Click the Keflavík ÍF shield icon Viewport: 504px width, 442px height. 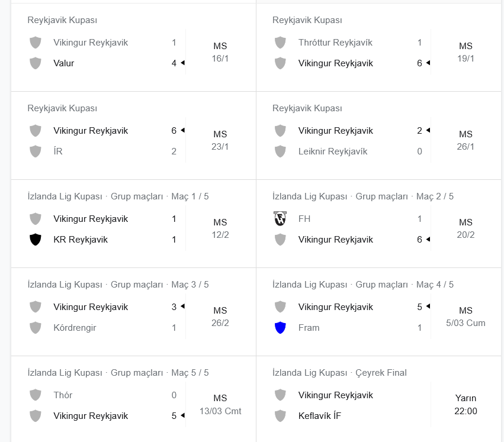click(x=280, y=415)
